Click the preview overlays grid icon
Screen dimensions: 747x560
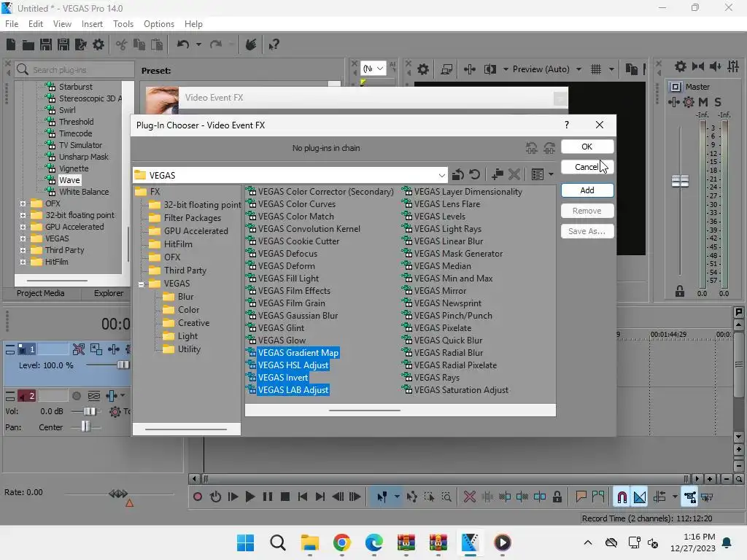(x=596, y=69)
